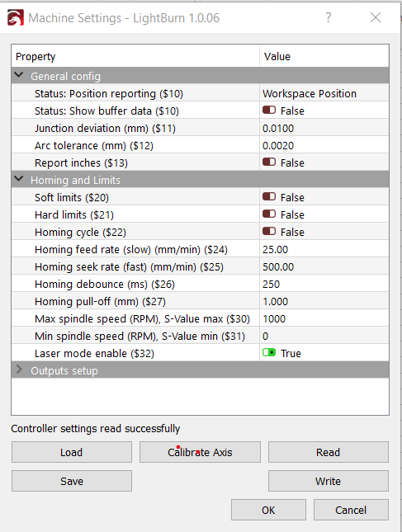Click the Write button
The width and height of the screenshot is (402, 532).
pyautogui.click(x=329, y=481)
